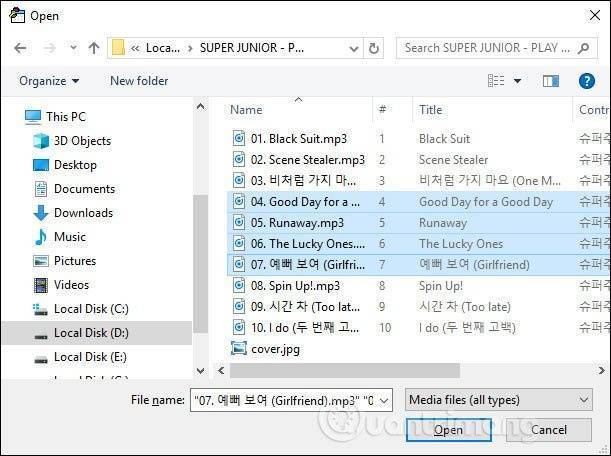The height and width of the screenshot is (456, 611).
Task: Sort by the Title column header
Action: [431, 110]
